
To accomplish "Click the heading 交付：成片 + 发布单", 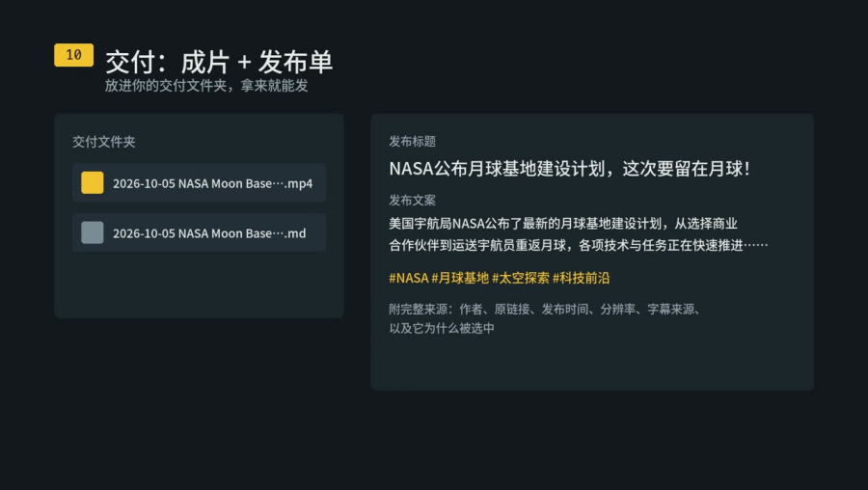I will [219, 62].
